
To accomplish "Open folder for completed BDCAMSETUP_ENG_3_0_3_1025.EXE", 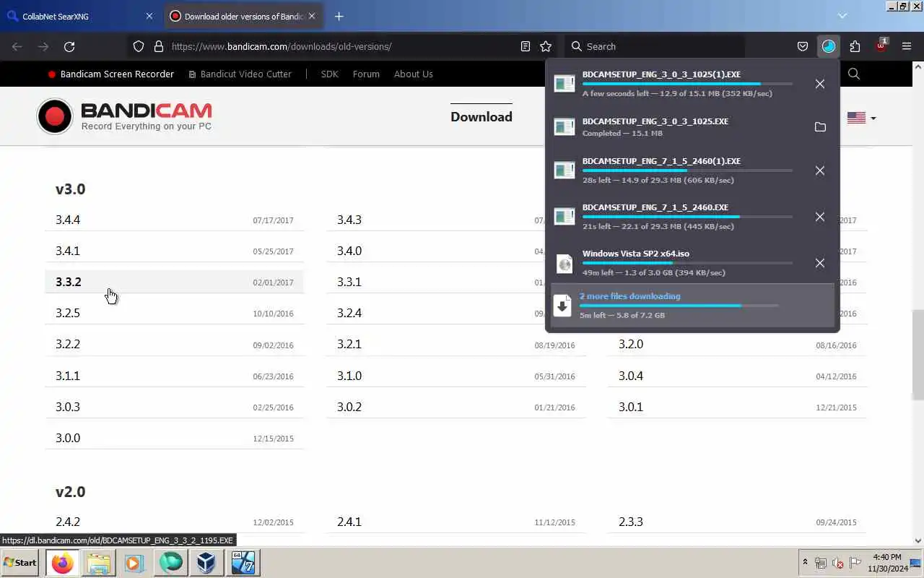I will 820,127.
